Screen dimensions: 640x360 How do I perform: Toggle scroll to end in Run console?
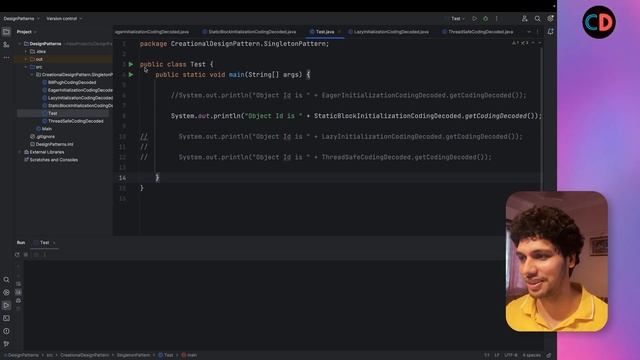[x=18, y=292]
